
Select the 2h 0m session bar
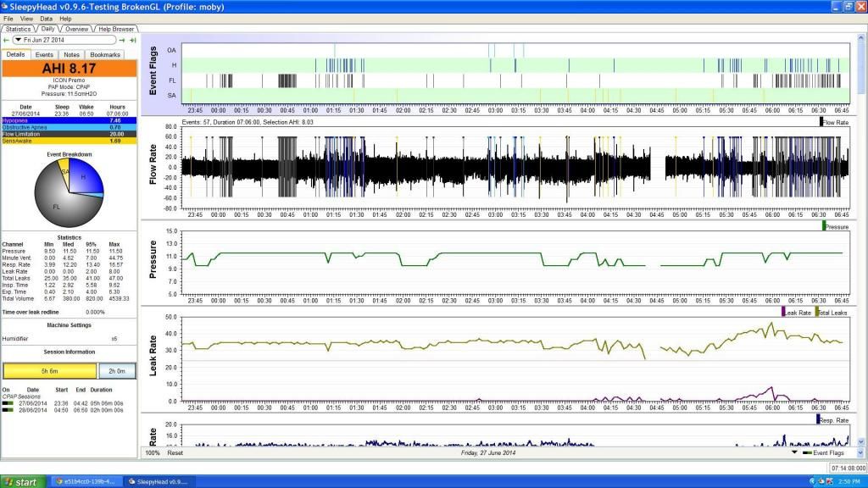coord(117,371)
